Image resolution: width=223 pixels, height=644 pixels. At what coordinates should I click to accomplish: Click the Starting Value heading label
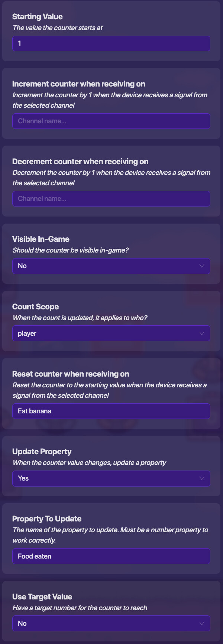pyautogui.click(x=37, y=17)
